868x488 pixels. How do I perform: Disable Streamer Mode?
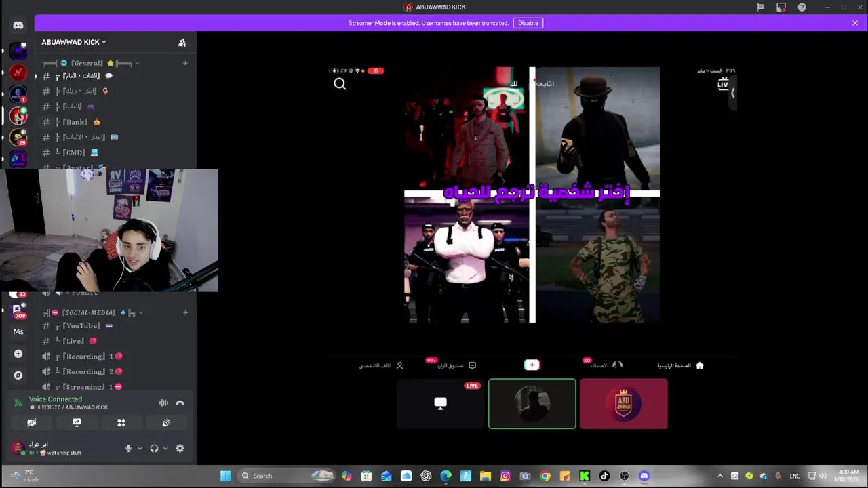click(528, 23)
